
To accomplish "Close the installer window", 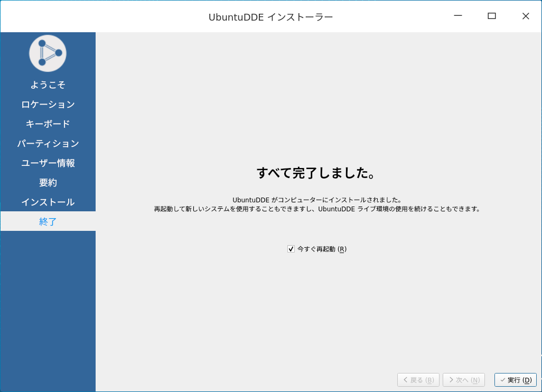I will tap(526, 16).
